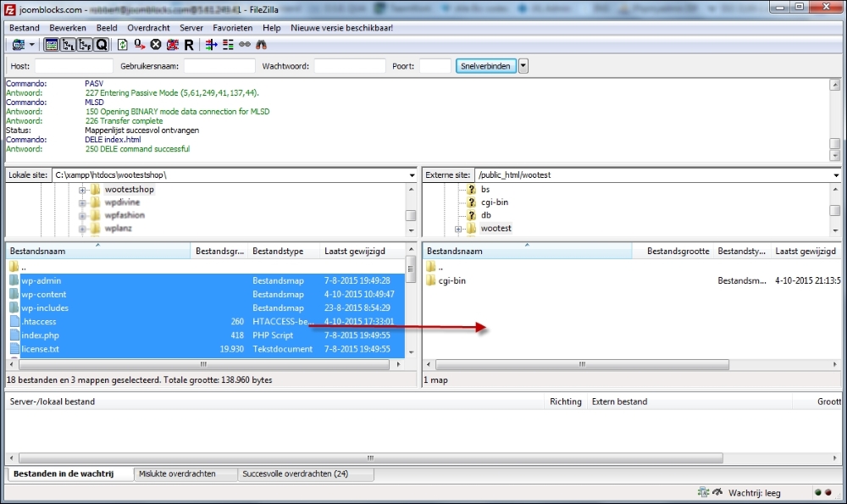Expand the wootest remote folder node
Image resolution: width=847 pixels, height=504 pixels.
point(459,229)
